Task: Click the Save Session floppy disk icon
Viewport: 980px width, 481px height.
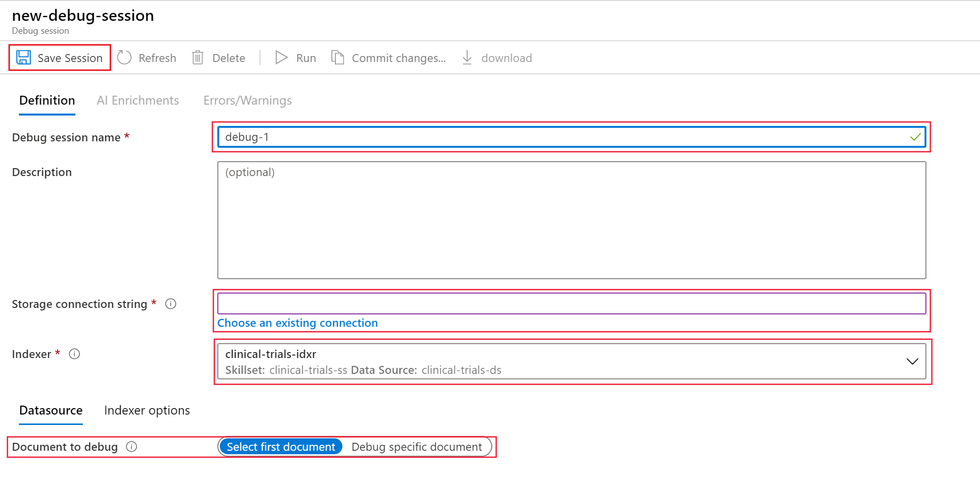Action: tap(23, 58)
